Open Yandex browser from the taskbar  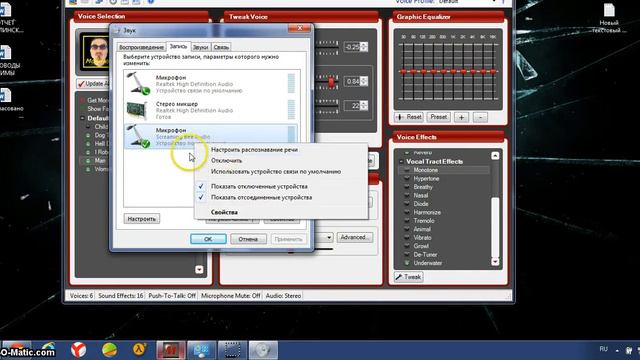click(78, 350)
